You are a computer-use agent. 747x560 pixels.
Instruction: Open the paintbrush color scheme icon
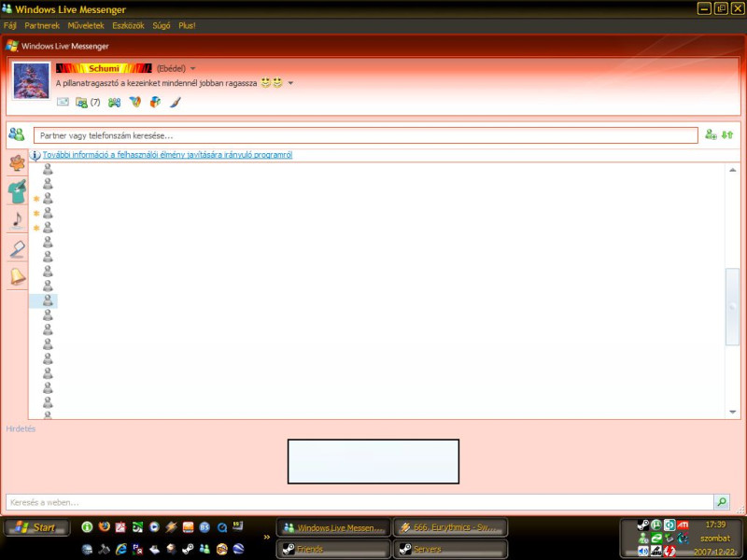click(x=176, y=102)
